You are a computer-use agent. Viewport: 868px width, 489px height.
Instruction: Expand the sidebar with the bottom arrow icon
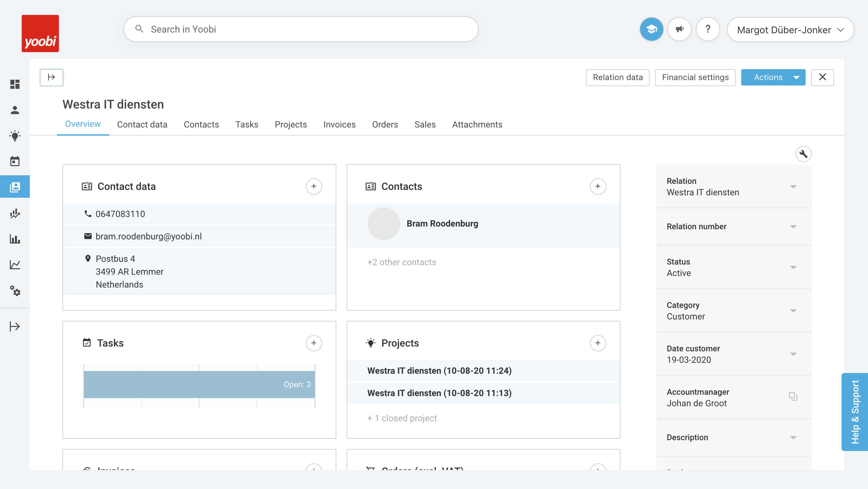tap(15, 326)
